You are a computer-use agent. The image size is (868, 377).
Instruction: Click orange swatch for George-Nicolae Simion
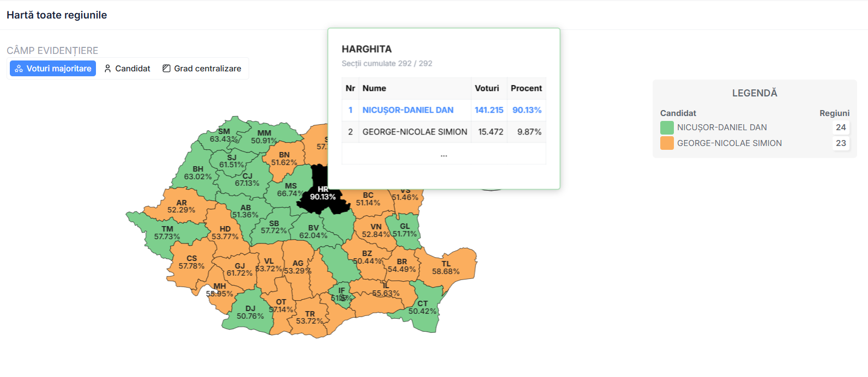[667, 143]
